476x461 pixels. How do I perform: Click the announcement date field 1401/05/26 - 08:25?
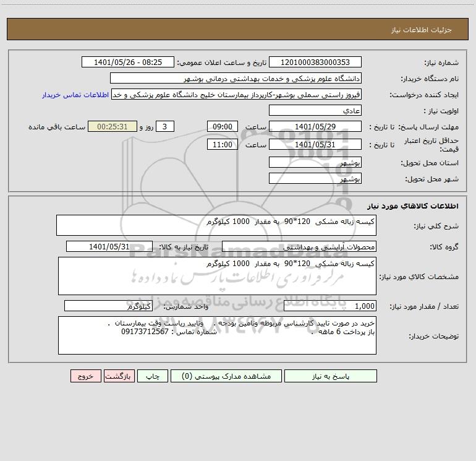point(128,62)
